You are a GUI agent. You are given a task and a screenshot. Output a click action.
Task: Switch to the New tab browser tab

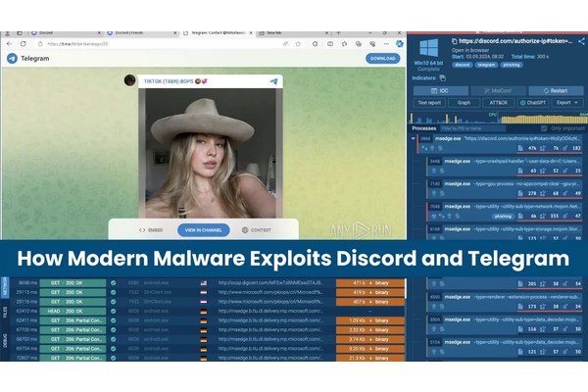294,33
